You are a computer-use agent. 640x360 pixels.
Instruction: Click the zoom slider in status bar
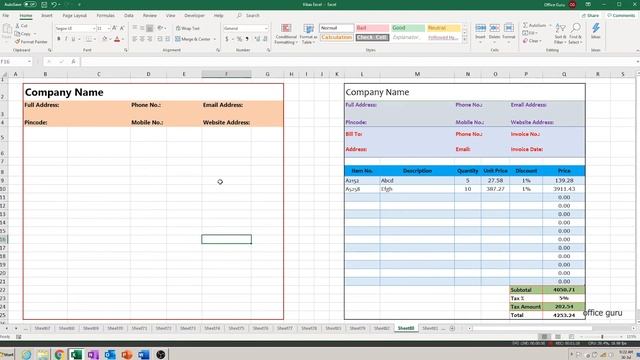point(602,337)
